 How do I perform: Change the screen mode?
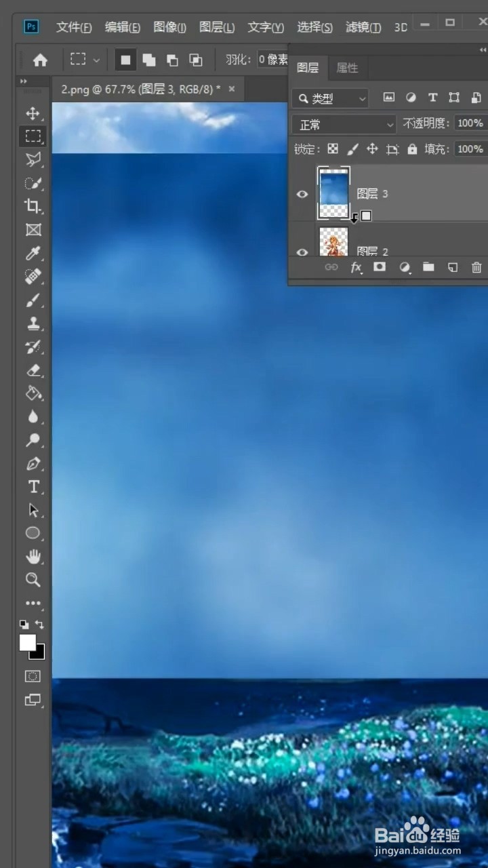tap(33, 699)
